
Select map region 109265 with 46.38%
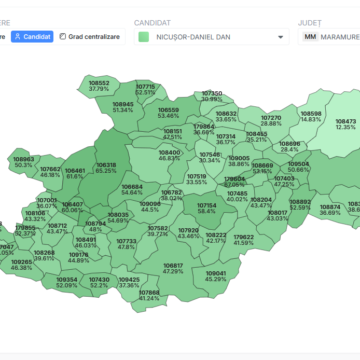(x=21, y=265)
